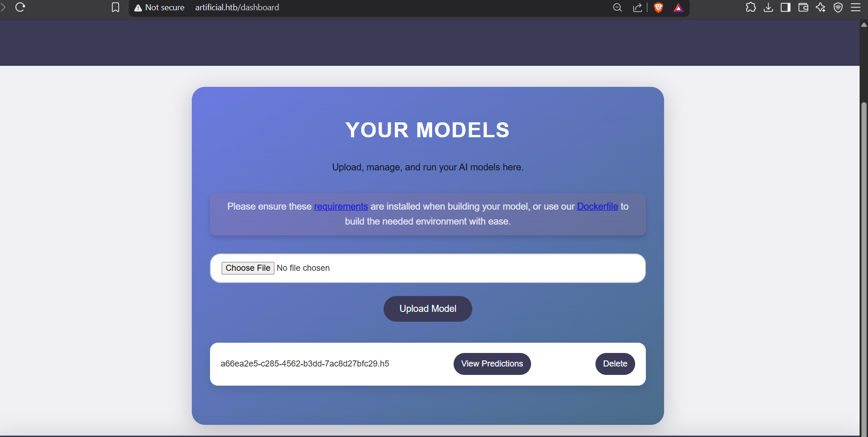Reload the page with refresh icon
The image size is (868, 437).
coord(20,7)
